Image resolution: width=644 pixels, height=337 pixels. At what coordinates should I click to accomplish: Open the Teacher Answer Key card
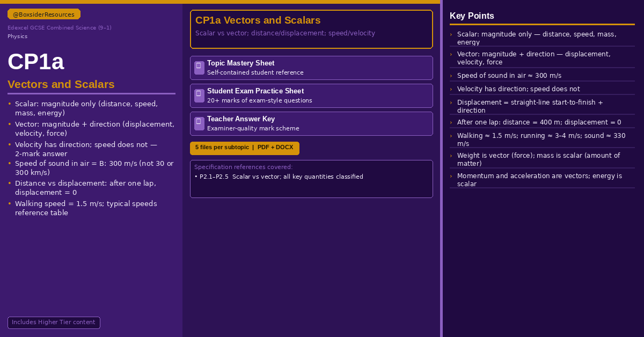click(x=311, y=123)
